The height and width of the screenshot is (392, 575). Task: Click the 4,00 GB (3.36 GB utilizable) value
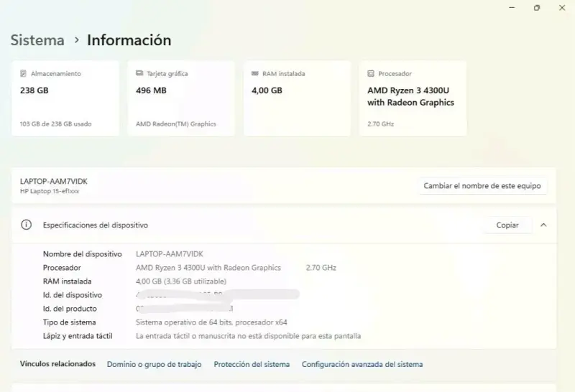181,281
